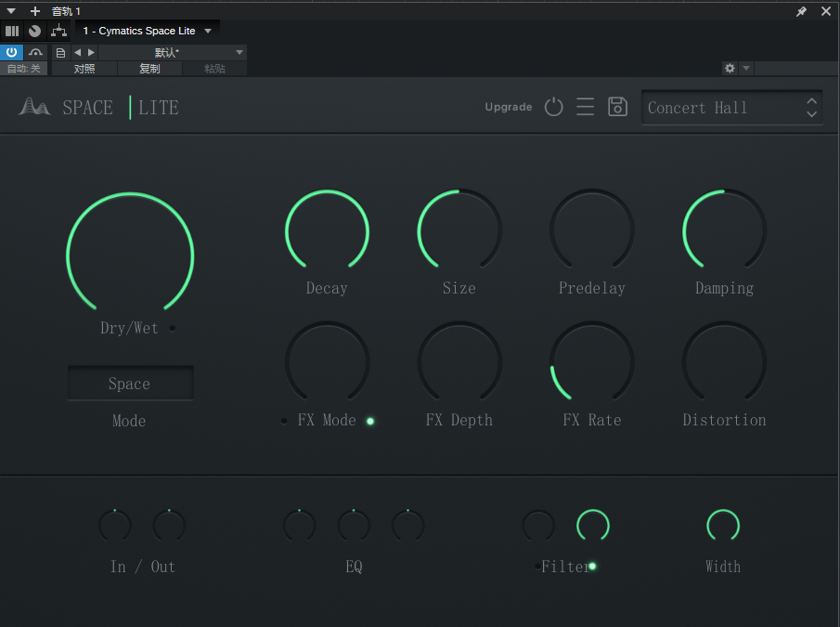840x627 pixels.
Task: Click the dim left Filter knob
Action: [538, 525]
